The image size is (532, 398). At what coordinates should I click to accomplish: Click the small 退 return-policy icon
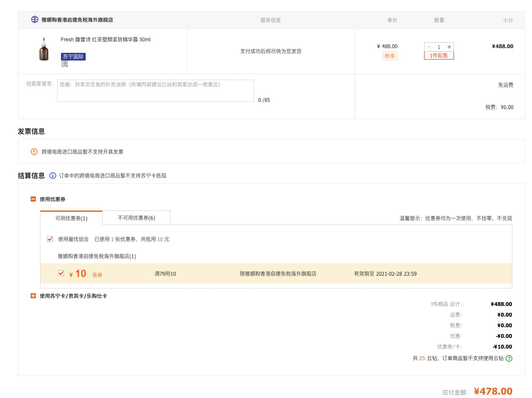[x=65, y=64]
